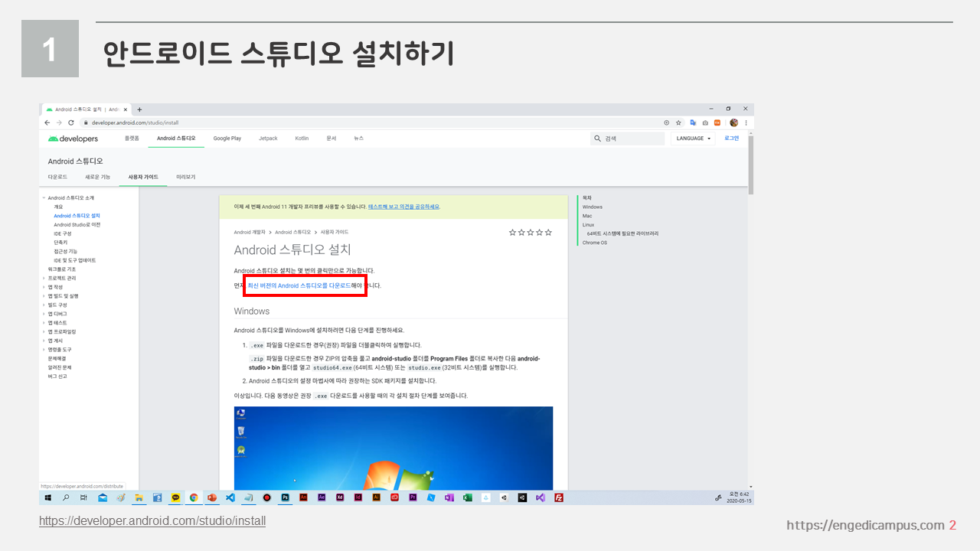Open the LANGUAGE dropdown
This screenshot has width=980, height=551.
694,139
